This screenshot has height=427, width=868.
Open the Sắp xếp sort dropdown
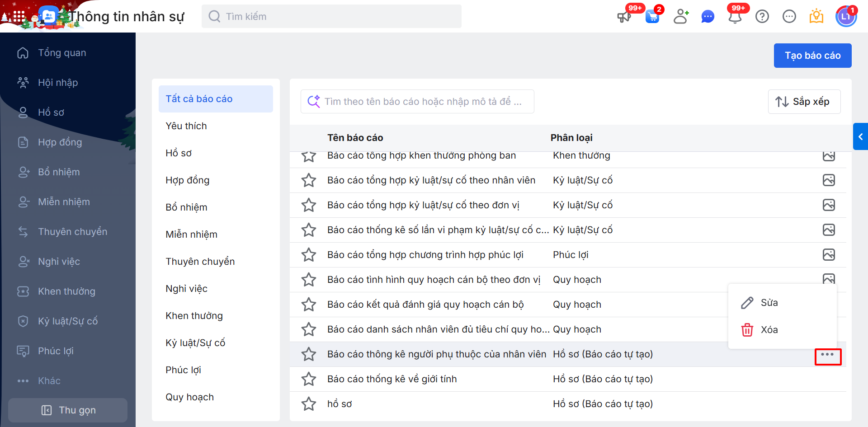pos(804,102)
